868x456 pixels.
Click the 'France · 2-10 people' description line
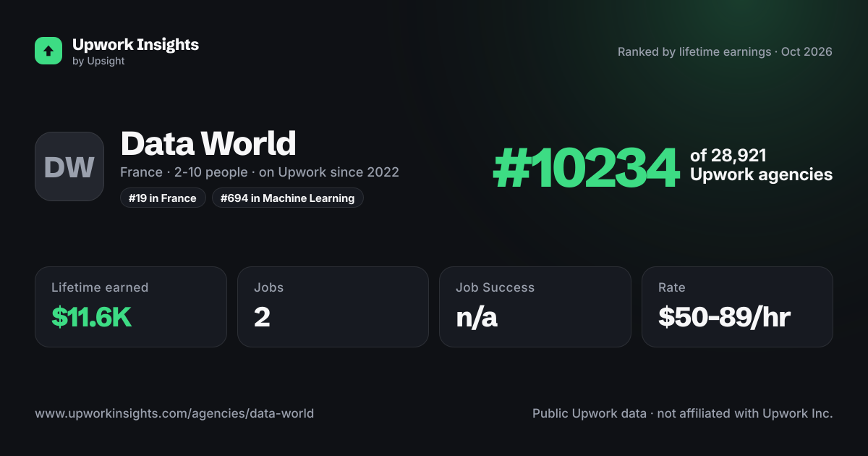(260, 172)
